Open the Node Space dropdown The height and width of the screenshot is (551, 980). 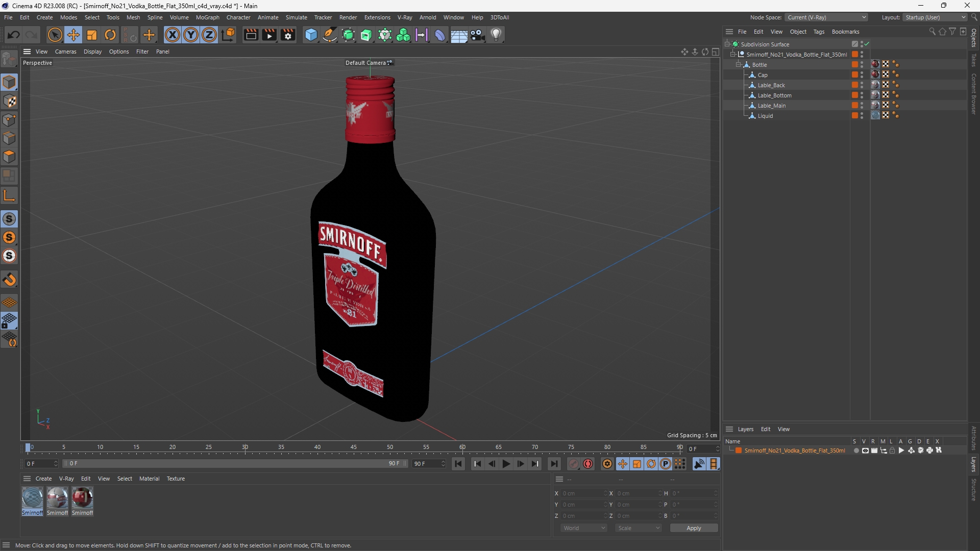point(826,17)
